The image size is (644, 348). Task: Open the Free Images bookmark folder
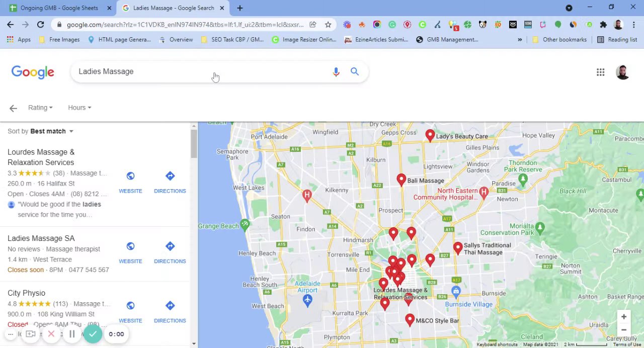59,40
